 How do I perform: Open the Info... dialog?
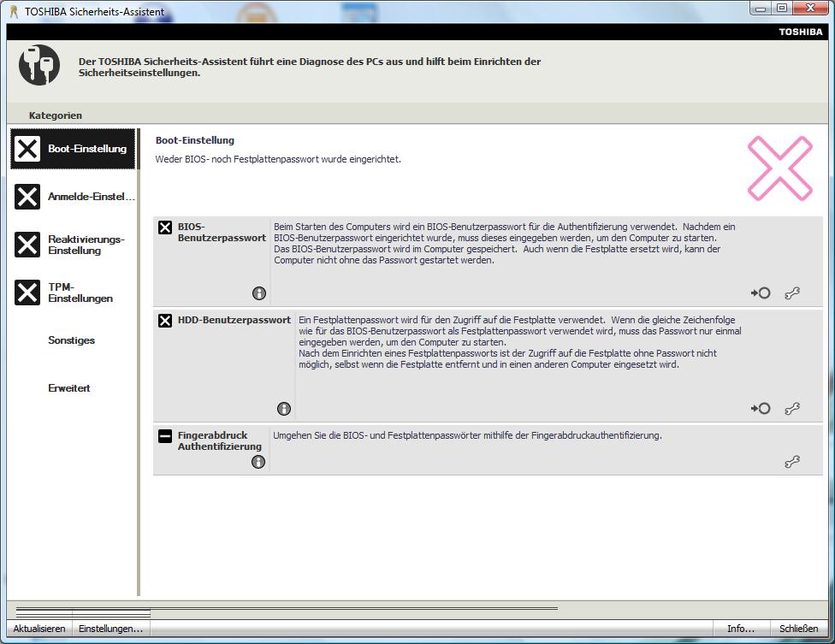point(741,629)
